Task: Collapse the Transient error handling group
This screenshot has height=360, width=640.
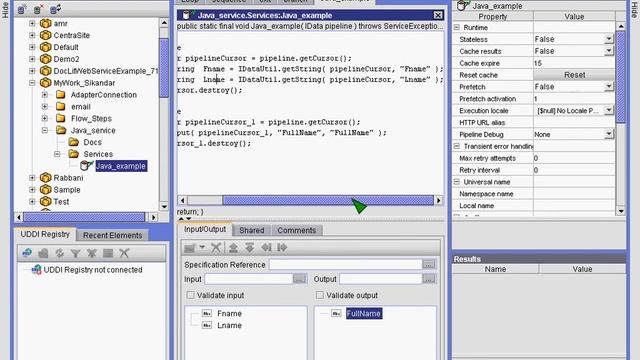Action: [457, 146]
